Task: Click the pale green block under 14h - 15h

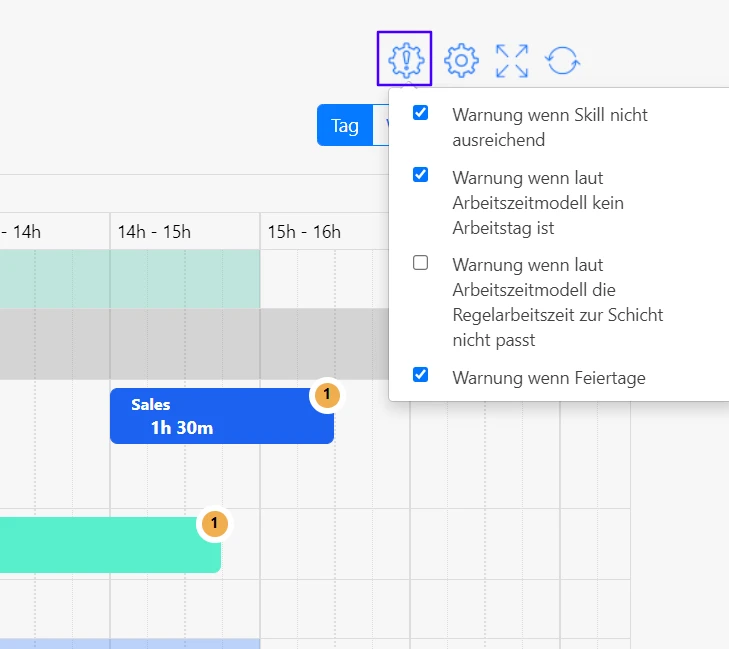Action: 184,279
